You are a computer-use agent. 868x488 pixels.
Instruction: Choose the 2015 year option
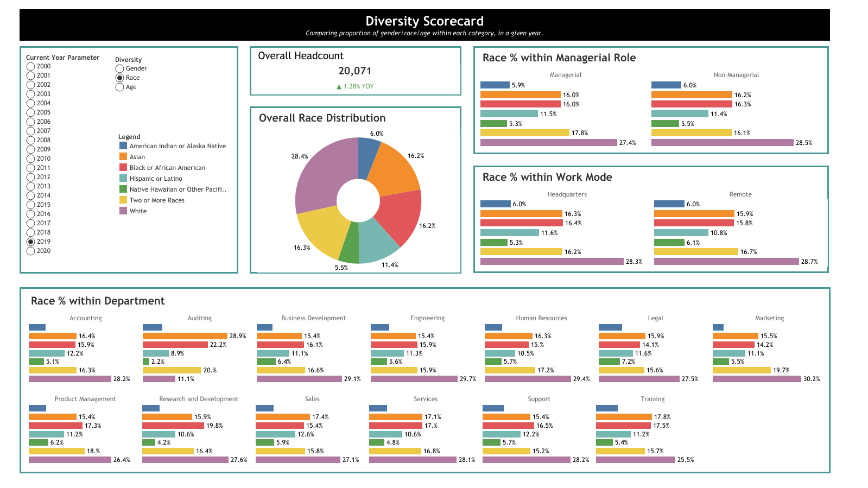[x=31, y=205]
